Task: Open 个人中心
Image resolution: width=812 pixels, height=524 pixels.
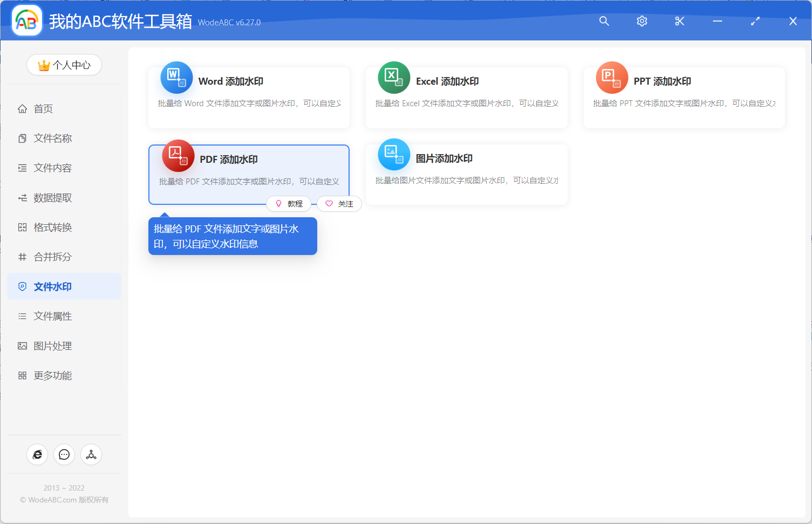Action: point(64,65)
